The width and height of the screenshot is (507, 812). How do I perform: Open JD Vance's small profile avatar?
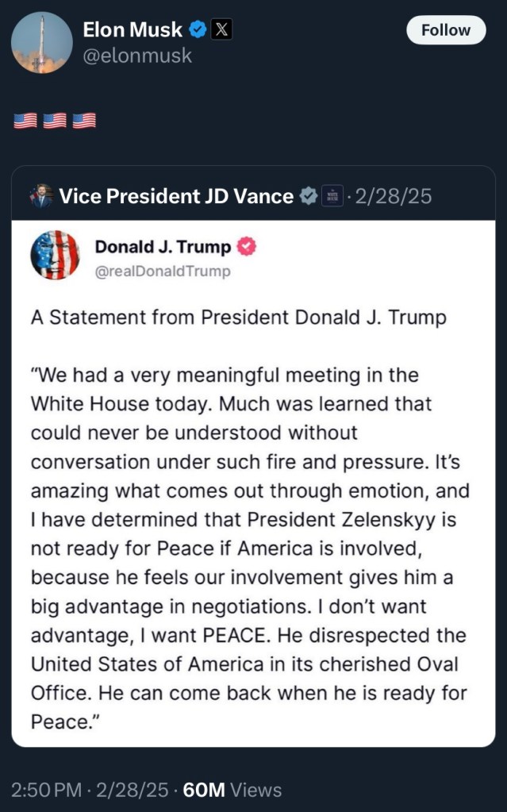pos(41,195)
